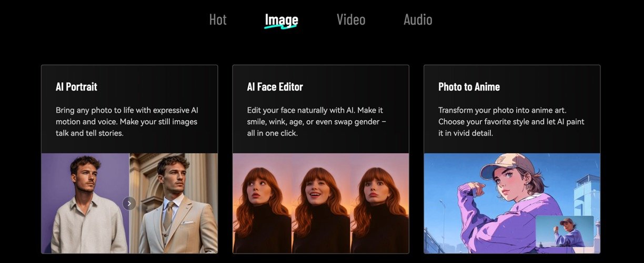This screenshot has height=263, width=644.
Task: Click the Photo to Anime description text
Action: (x=511, y=122)
